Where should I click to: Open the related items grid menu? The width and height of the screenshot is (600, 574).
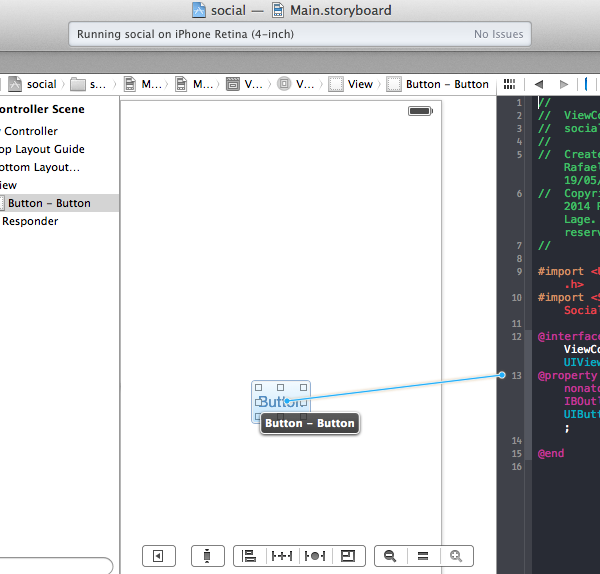[x=509, y=84]
